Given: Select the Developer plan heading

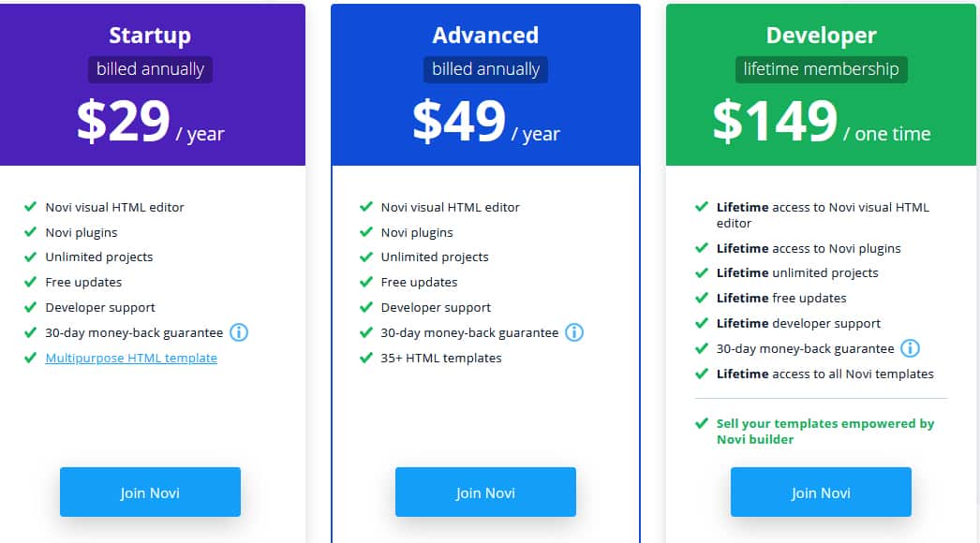Looking at the screenshot, I should (x=822, y=36).
